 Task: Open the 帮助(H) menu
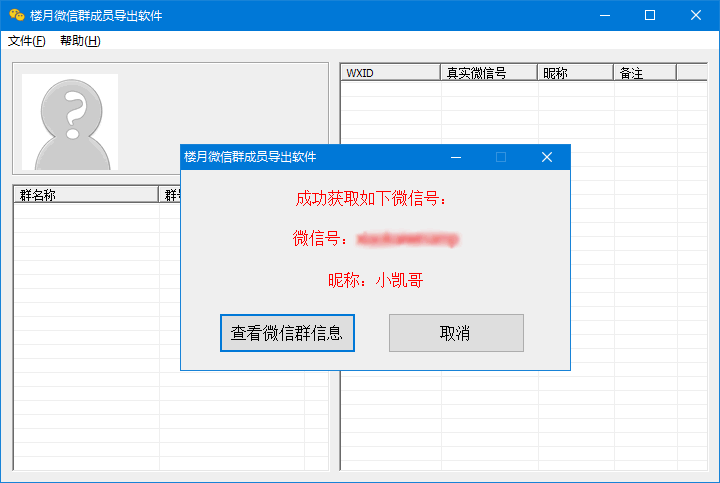tap(80, 41)
